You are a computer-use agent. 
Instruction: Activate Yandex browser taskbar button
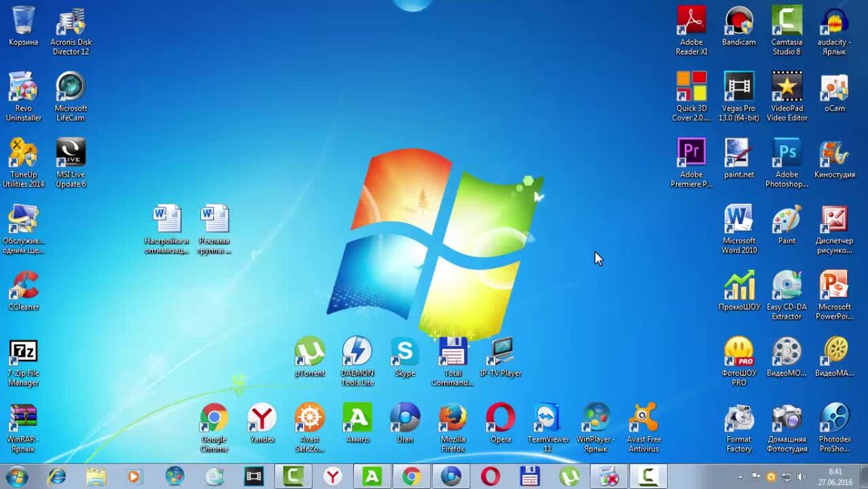click(x=333, y=476)
